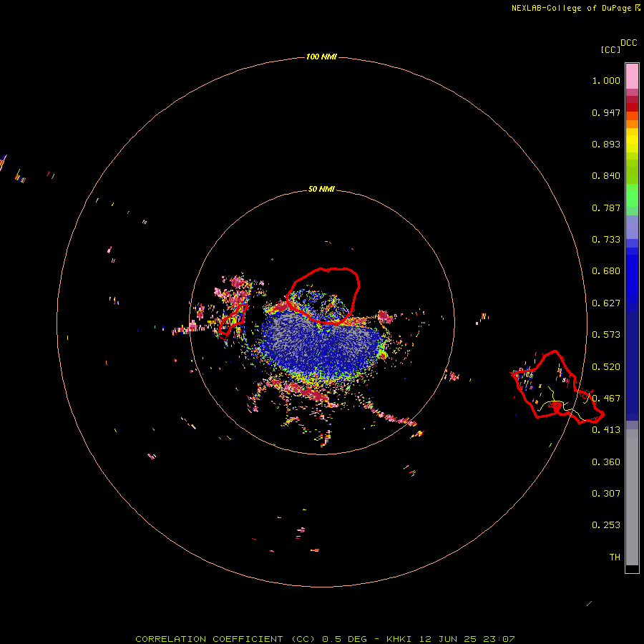Click the TH threshold label
Viewport: 644px width, 644px height.
point(615,557)
